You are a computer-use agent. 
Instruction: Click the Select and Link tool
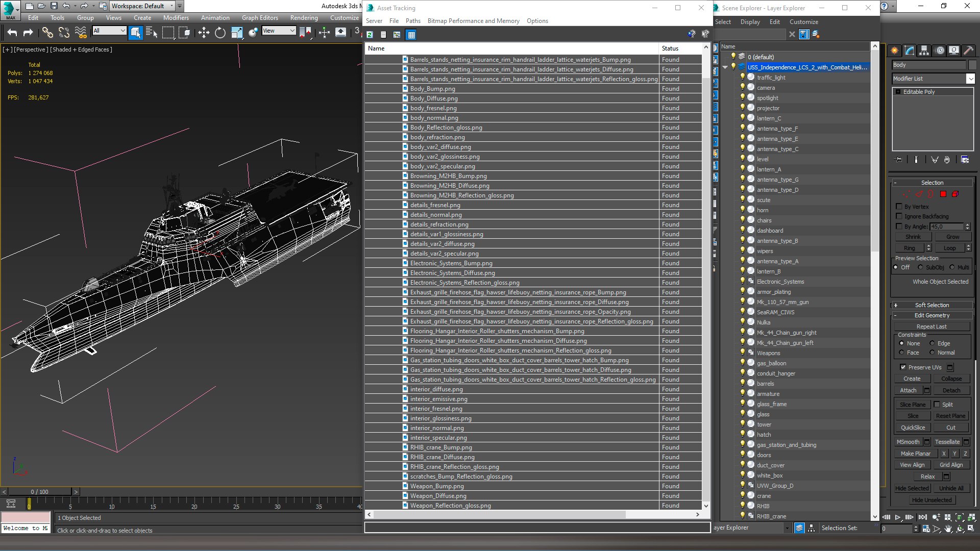[47, 33]
